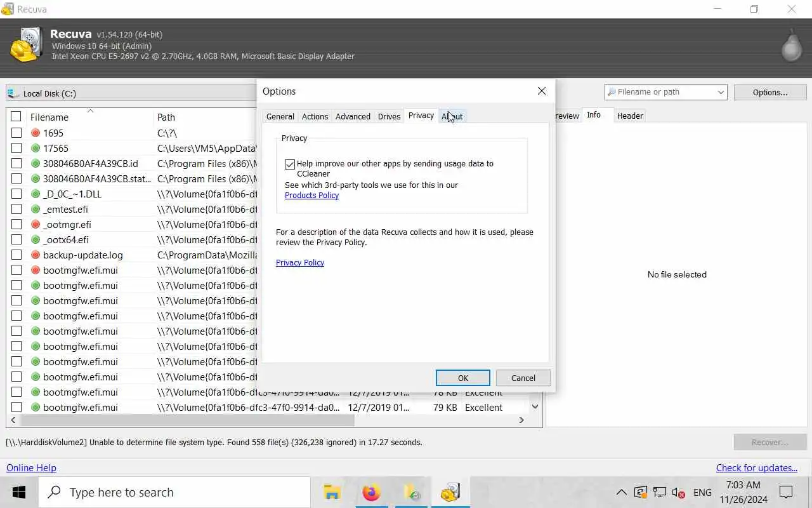Click the Type here to search box
The image size is (812, 508).
[174, 492]
